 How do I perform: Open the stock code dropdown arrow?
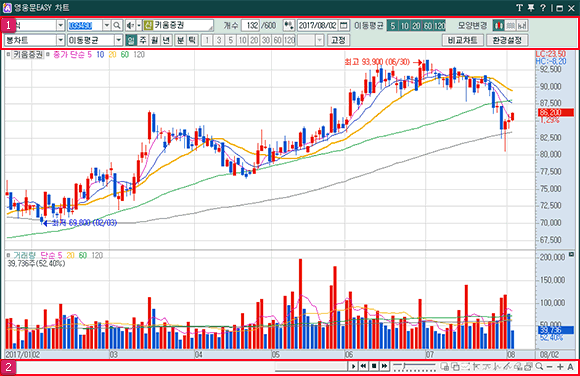pos(107,26)
